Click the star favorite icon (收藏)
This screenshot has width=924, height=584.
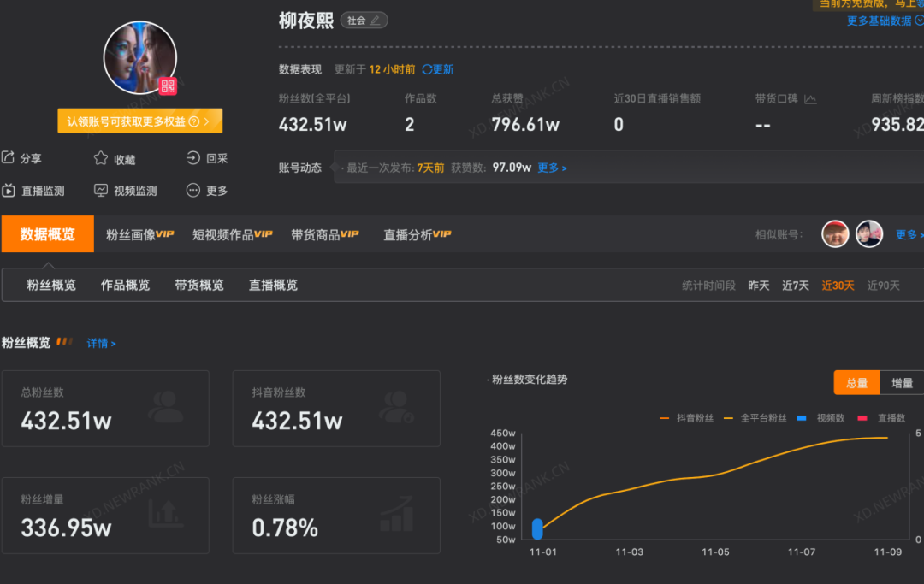pos(101,159)
